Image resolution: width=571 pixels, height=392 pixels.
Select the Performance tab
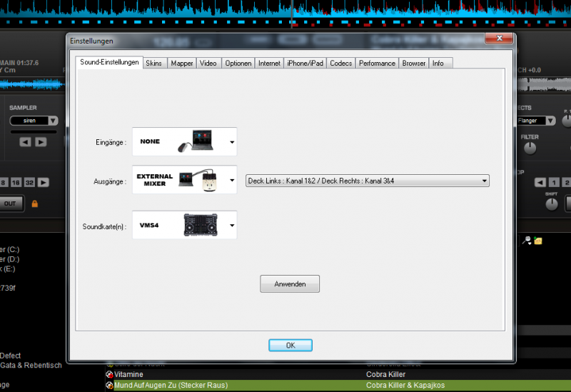377,63
